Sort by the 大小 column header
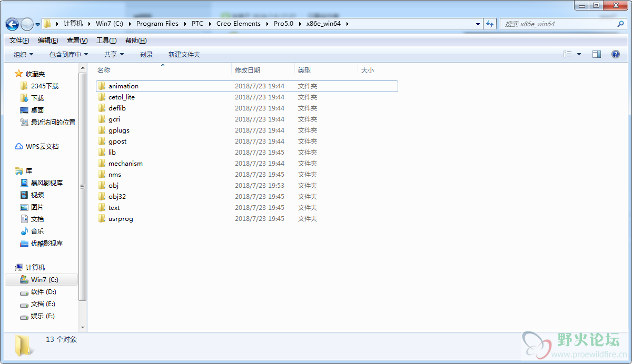The height and width of the screenshot is (364, 632). click(379, 70)
